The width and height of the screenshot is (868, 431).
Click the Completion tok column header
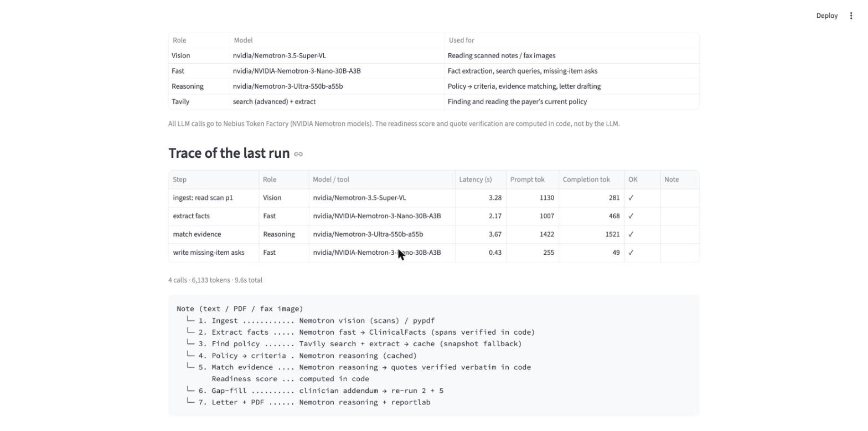(x=592, y=179)
